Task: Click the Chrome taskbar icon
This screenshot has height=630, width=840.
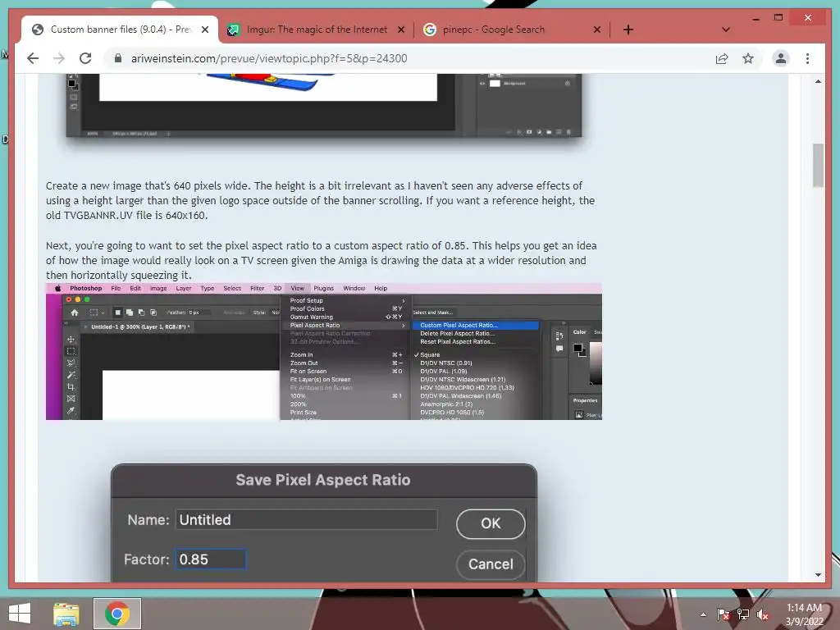Action: 117,614
